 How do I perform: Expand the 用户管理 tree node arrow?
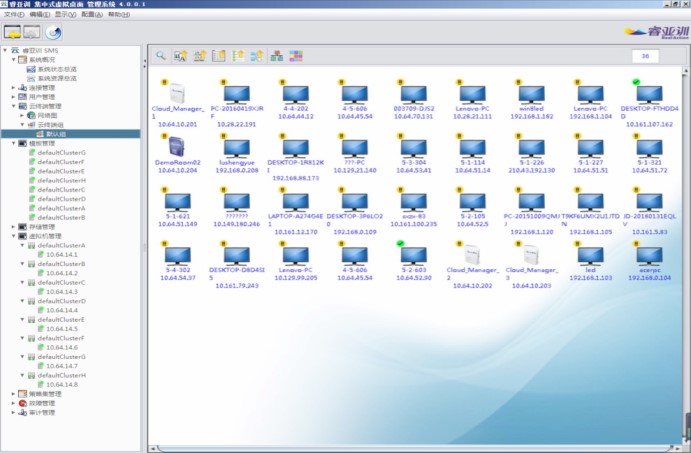click(x=14, y=97)
